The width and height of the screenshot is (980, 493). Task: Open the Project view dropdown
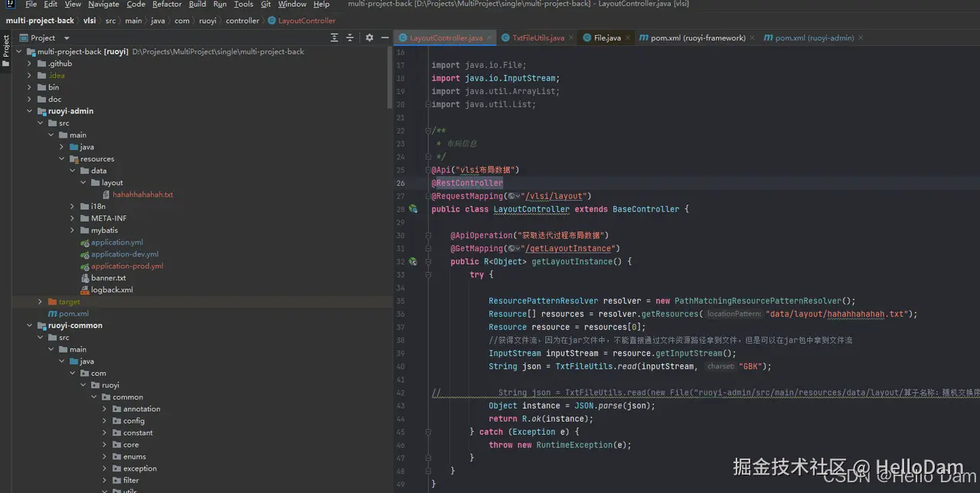click(67, 38)
